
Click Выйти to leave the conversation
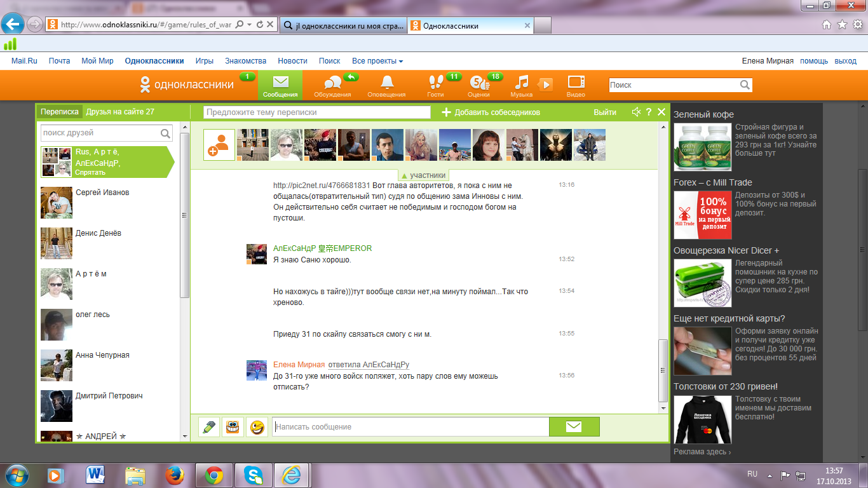click(x=605, y=112)
